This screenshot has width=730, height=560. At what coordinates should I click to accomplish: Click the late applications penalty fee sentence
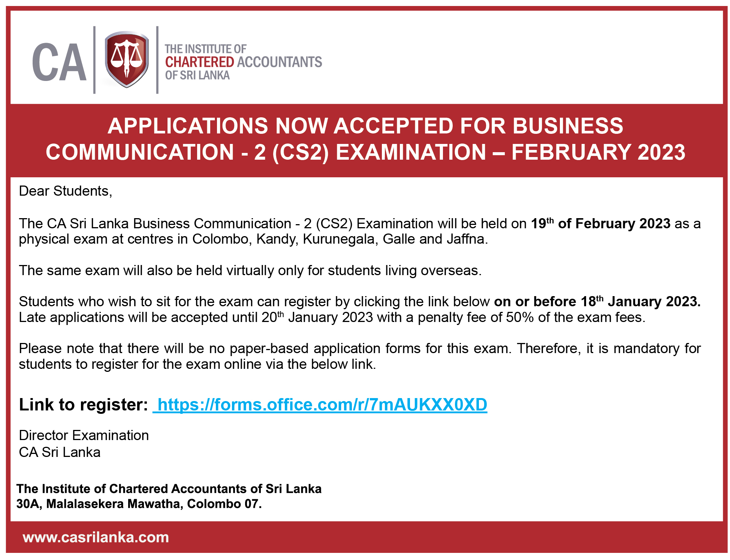click(x=332, y=317)
